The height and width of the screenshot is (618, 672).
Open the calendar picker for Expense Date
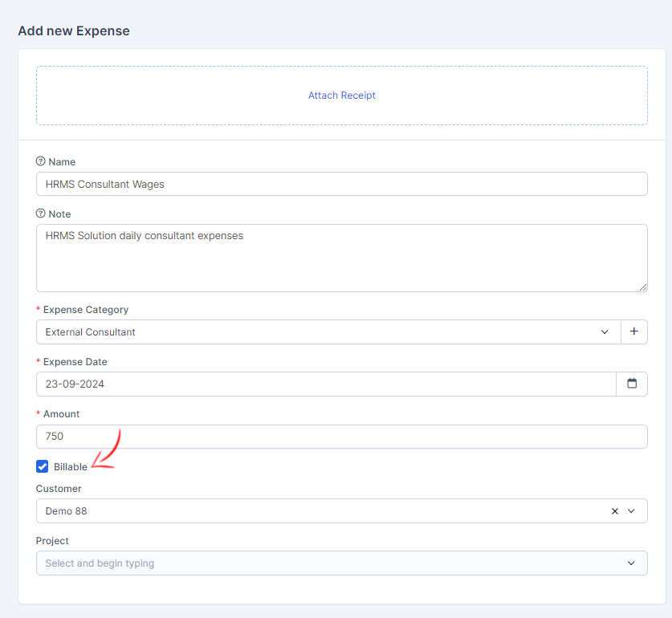[631, 384]
